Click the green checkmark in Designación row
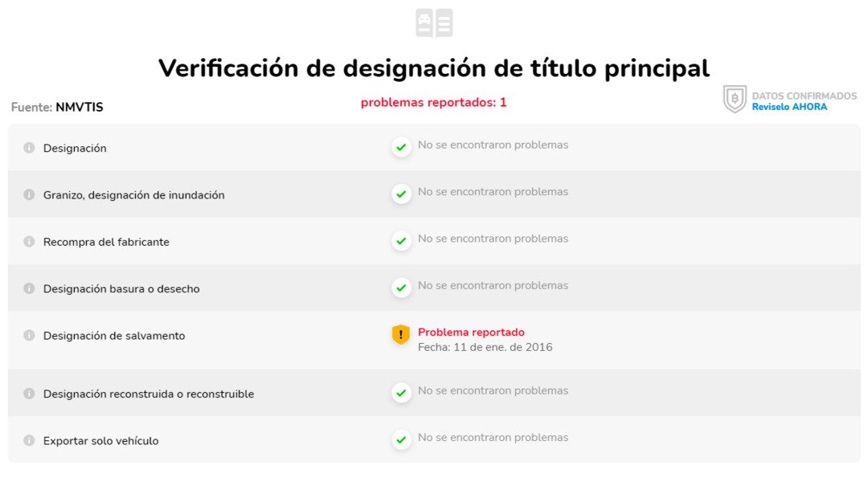Screen dimensions: 868x478 pos(401,147)
